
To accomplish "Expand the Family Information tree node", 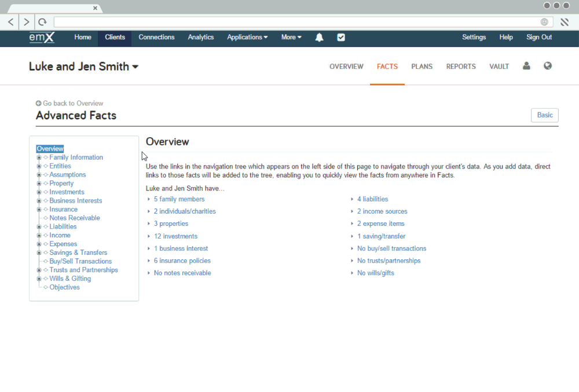I will pos(39,157).
